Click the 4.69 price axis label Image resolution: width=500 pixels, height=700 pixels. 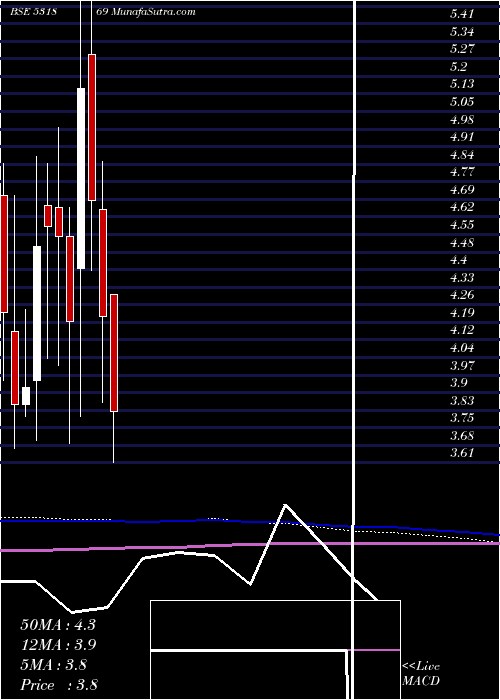462,190
